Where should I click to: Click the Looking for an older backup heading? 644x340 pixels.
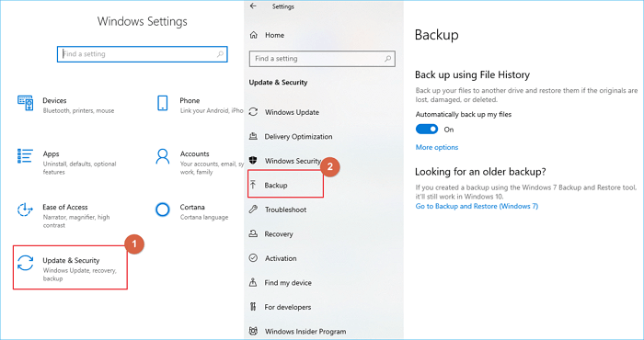pos(480,172)
